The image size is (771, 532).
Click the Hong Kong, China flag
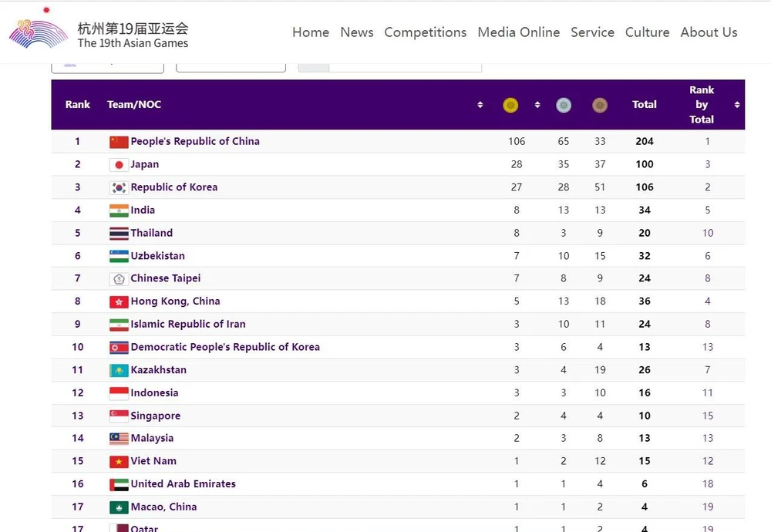click(119, 301)
